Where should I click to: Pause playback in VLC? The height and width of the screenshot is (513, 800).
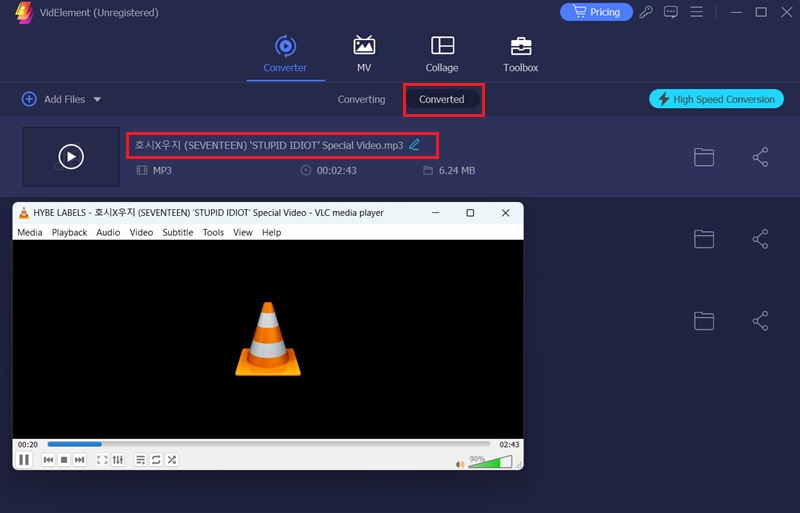pos(24,460)
